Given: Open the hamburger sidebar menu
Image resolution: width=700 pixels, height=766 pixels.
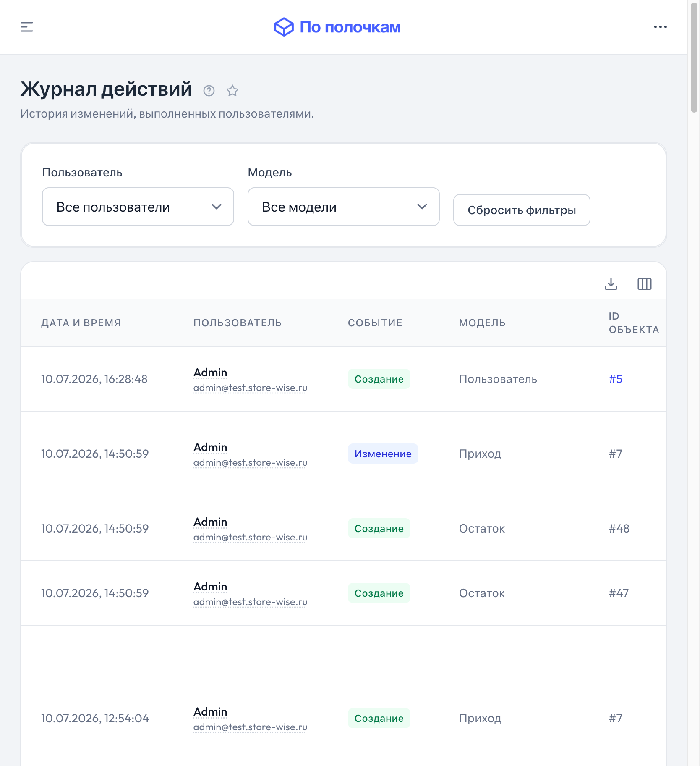Looking at the screenshot, I should 27,27.
